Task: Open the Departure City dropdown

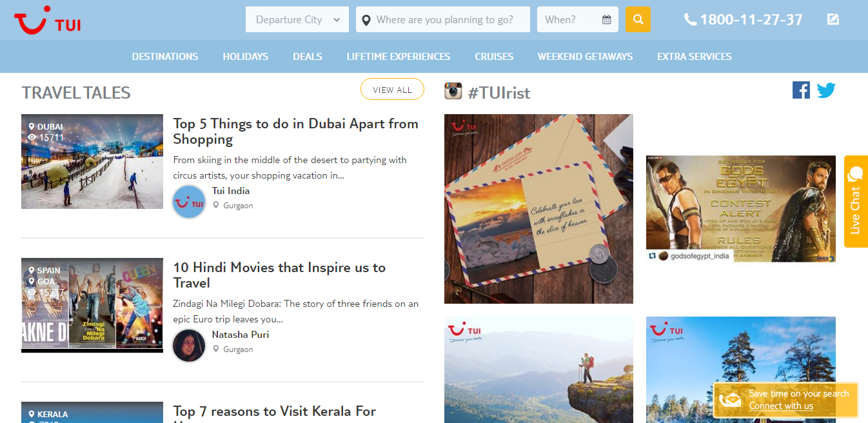Action: 297,19
